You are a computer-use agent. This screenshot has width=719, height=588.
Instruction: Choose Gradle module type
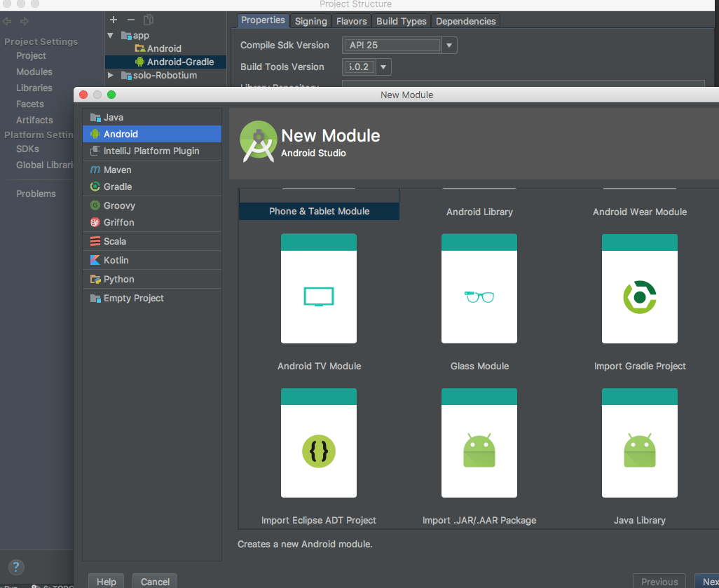(x=152, y=186)
